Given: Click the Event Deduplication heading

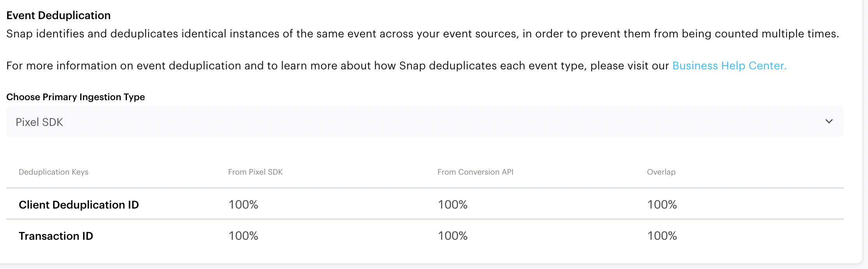Looking at the screenshot, I should [x=58, y=15].
